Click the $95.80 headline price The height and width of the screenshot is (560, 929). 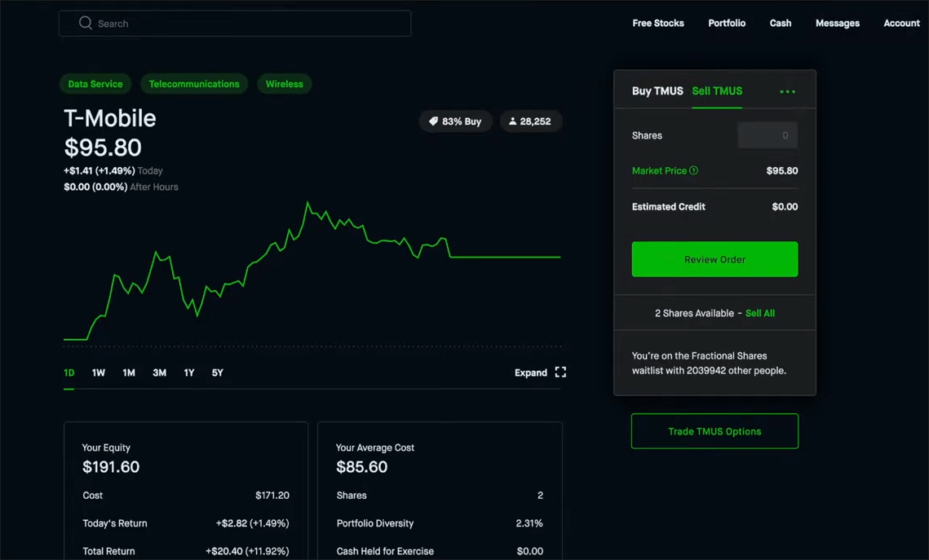[x=103, y=148]
